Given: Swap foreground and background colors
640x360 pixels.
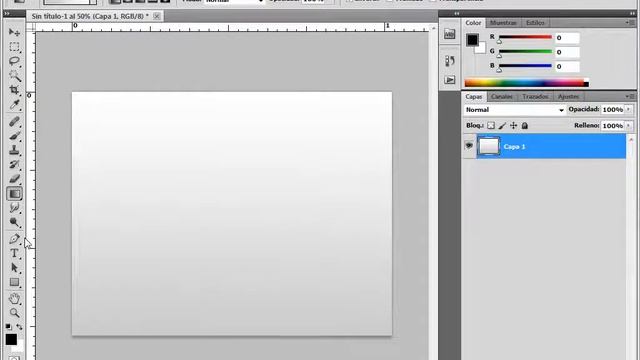Looking at the screenshot, I should pyautogui.click(x=19, y=327).
